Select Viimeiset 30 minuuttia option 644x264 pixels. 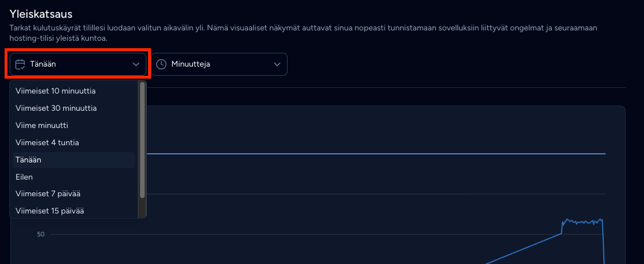pyautogui.click(x=73, y=108)
